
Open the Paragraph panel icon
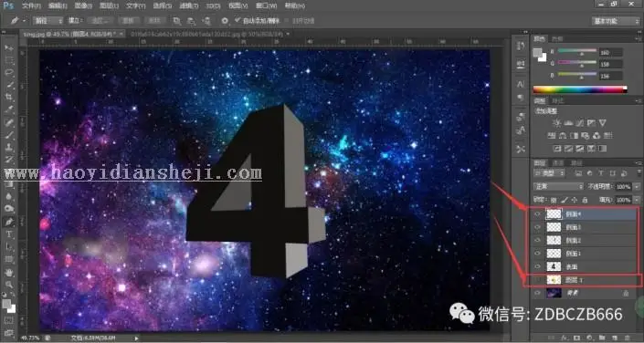(x=521, y=98)
